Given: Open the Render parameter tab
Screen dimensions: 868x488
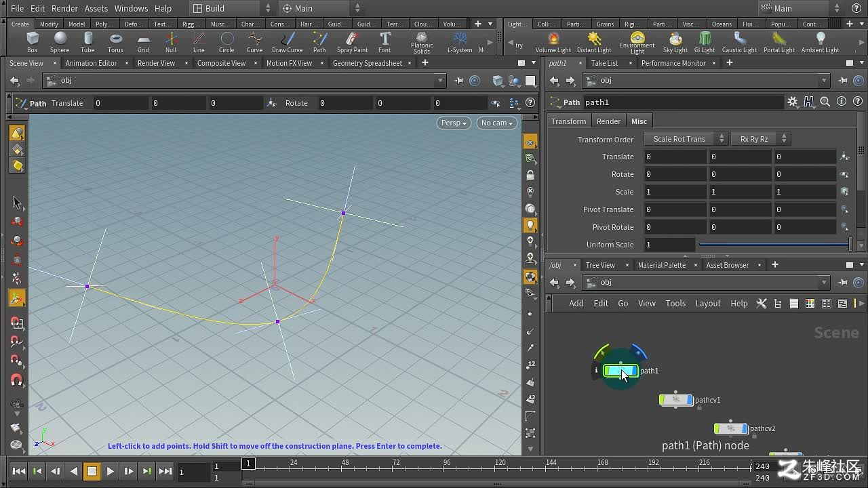Looking at the screenshot, I should [x=608, y=121].
